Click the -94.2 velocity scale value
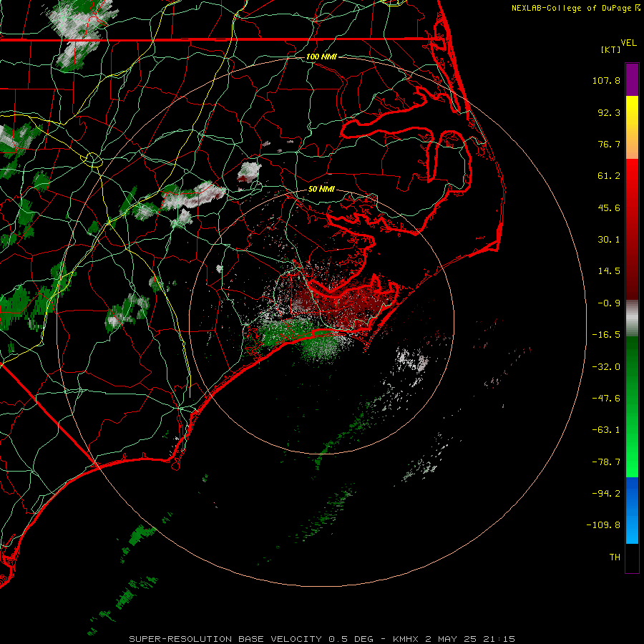This screenshot has width=644, height=644. coord(606,494)
